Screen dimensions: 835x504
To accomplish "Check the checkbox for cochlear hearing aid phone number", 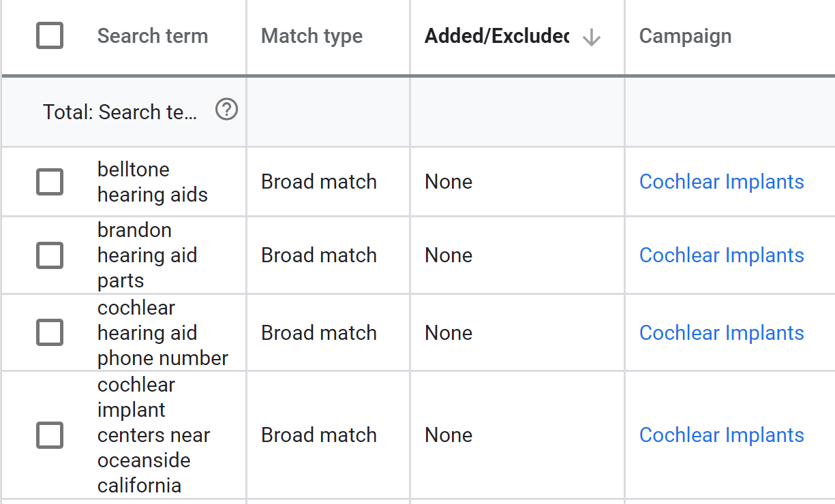I will [x=49, y=332].
